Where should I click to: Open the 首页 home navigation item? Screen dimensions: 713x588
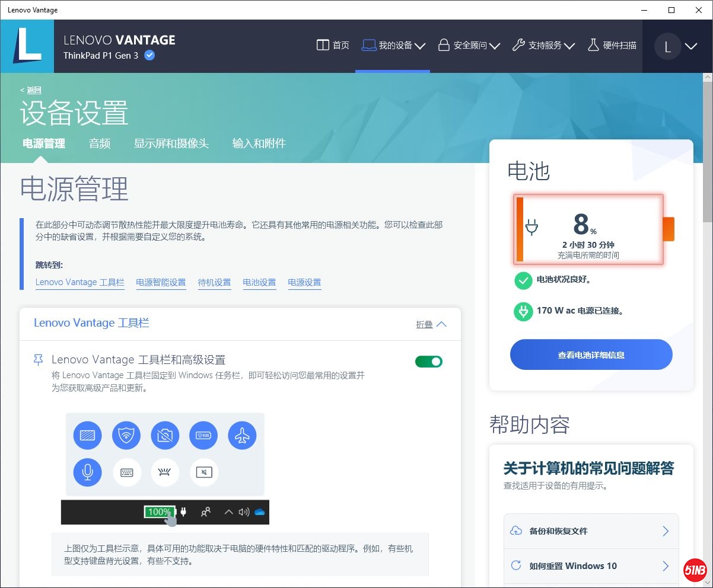[333, 45]
